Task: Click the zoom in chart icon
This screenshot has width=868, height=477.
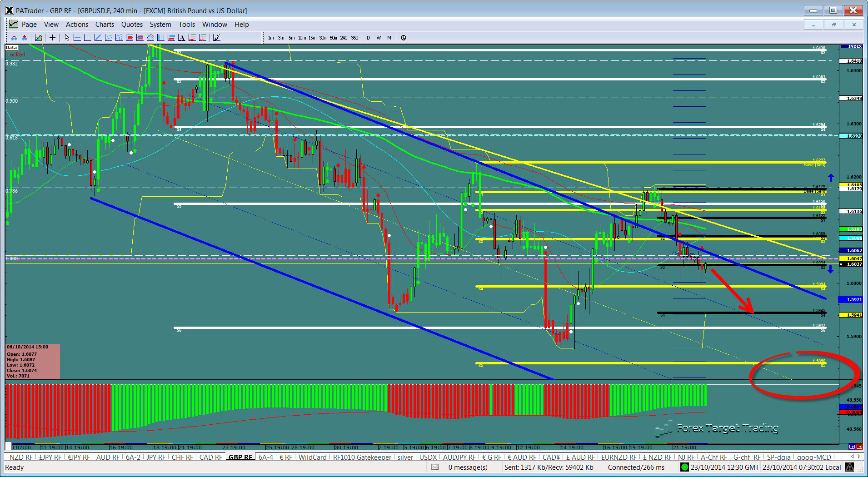Action: pos(25,38)
